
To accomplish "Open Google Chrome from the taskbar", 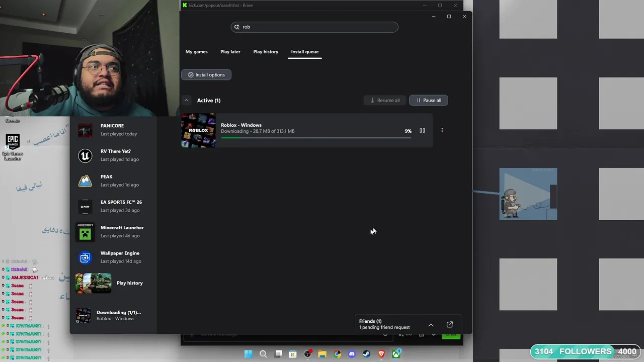I will pyautogui.click(x=337, y=354).
